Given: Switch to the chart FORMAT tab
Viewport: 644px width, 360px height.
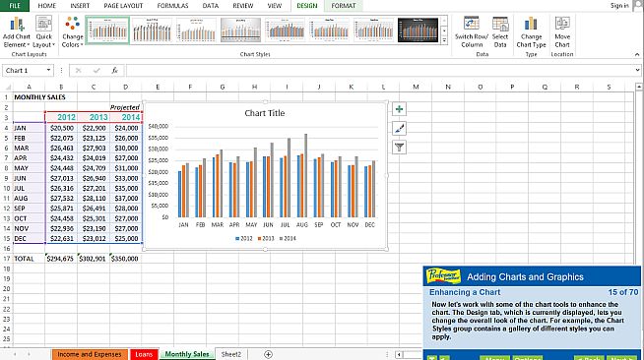Looking at the screenshot, I should point(344,6).
